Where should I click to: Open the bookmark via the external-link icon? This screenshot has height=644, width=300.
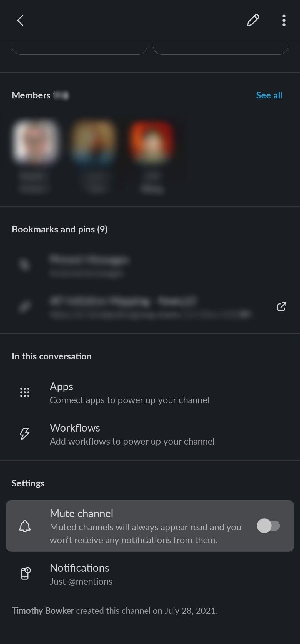point(281,307)
